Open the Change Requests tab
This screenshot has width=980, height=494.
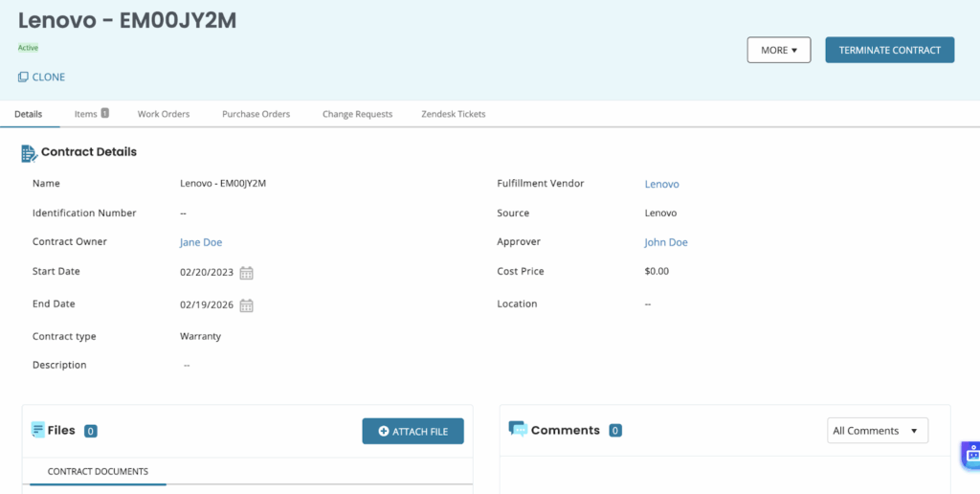tap(358, 115)
